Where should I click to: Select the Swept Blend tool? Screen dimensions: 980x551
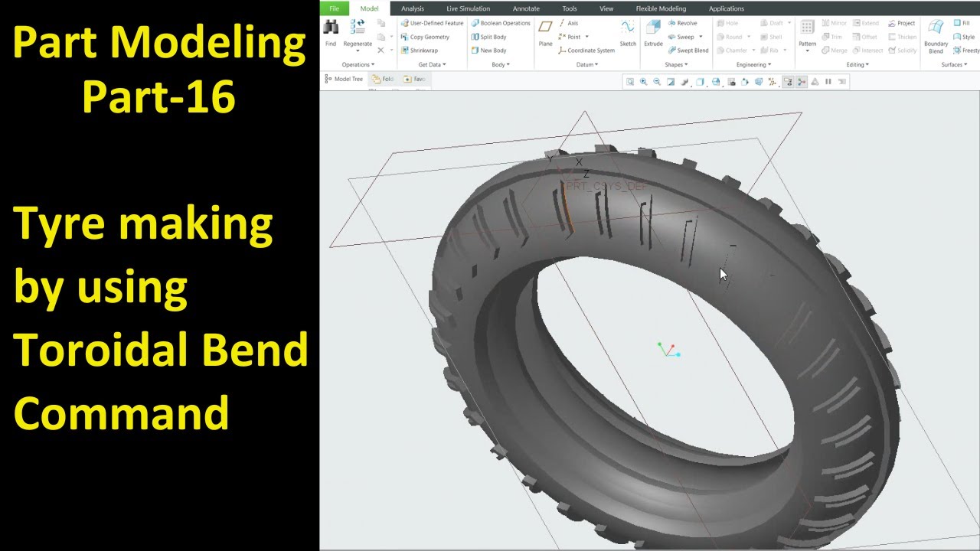688,51
